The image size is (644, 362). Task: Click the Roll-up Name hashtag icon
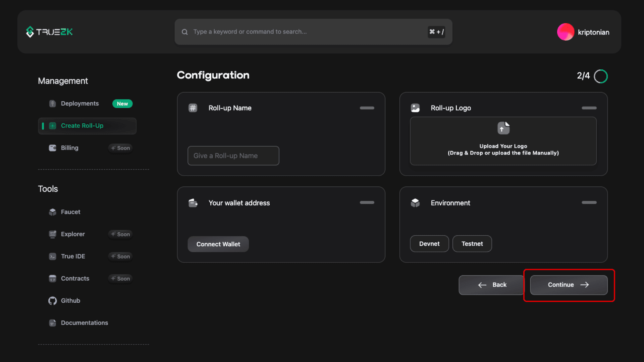193,108
